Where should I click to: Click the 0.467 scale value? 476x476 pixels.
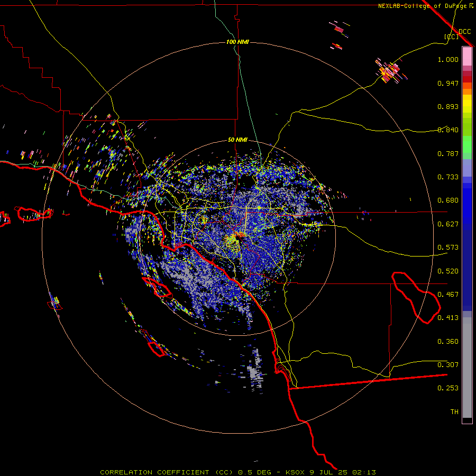point(448,295)
